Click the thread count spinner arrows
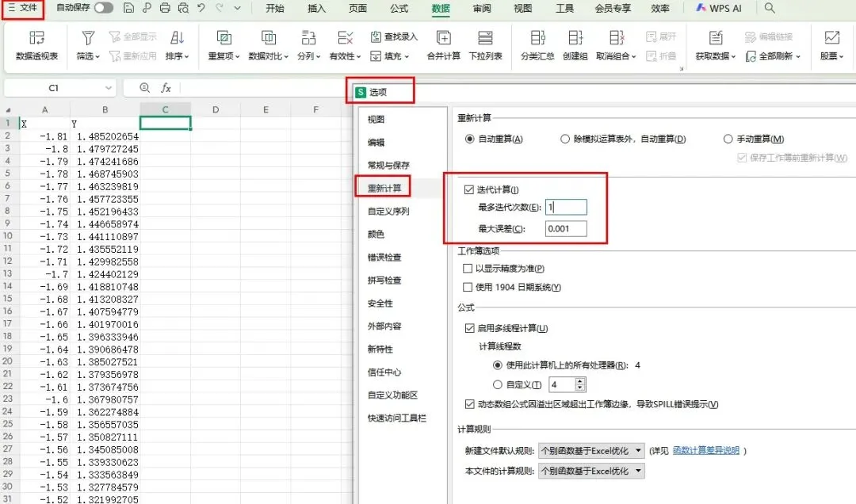This screenshot has height=504, width=856. tap(580, 384)
